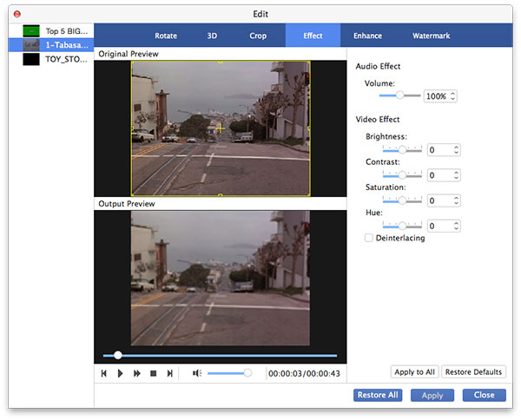The height and width of the screenshot is (420, 521).
Task: Click the Brightness value stepper
Action: [456, 150]
